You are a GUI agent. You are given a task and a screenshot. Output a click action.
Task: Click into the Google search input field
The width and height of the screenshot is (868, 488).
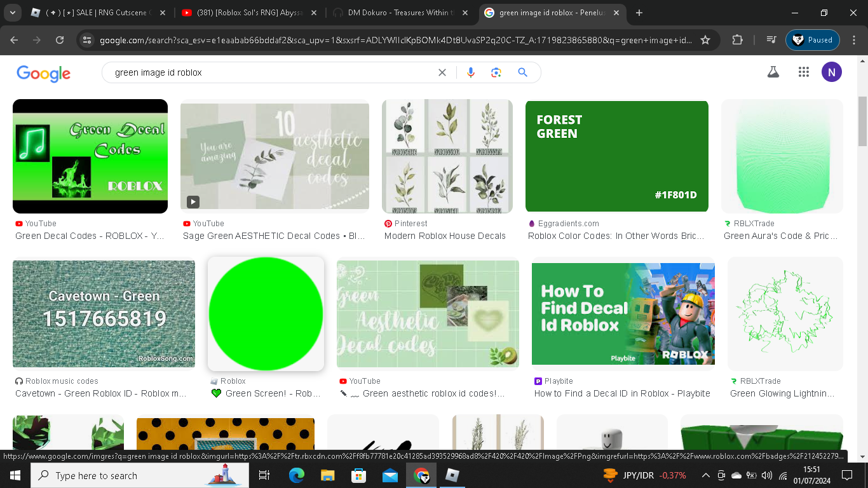[273, 72]
